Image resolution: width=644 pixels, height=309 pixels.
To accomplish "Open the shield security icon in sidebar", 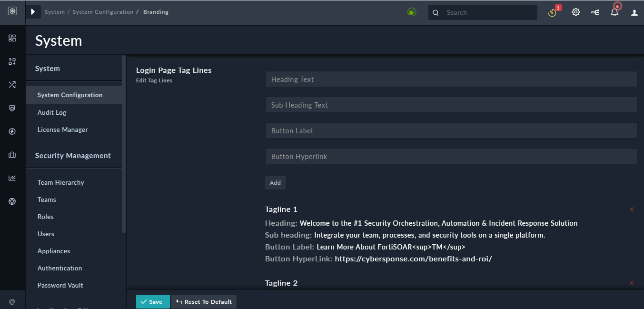I will click(12, 108).
